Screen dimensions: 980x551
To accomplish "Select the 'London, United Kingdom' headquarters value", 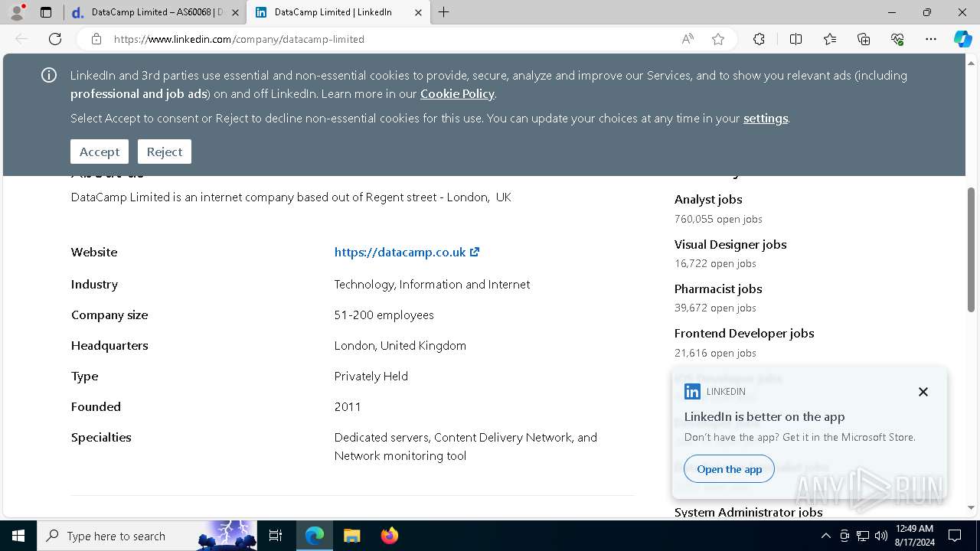I will (400, 345).
